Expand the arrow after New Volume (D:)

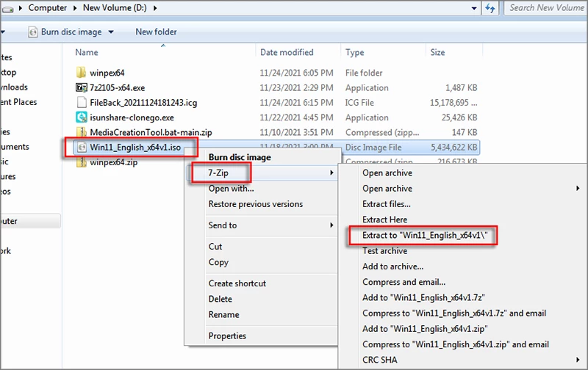(x=155, y=8)
